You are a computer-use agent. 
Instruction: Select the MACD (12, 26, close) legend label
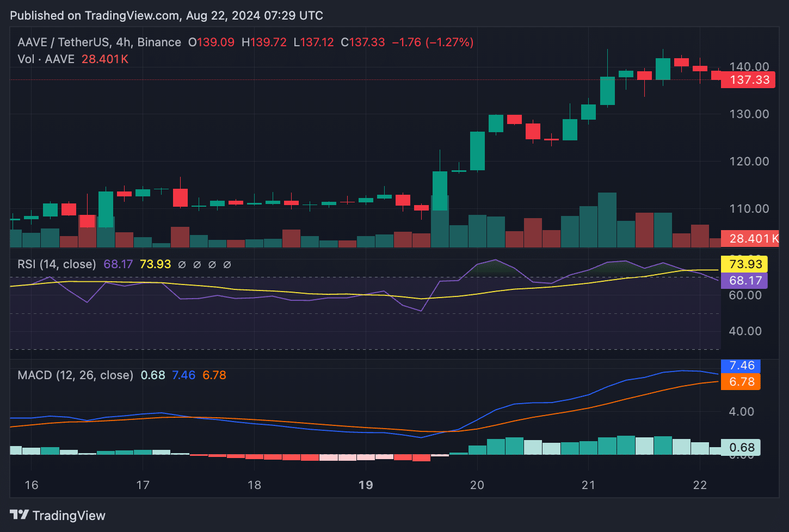(x=75, y=375)
